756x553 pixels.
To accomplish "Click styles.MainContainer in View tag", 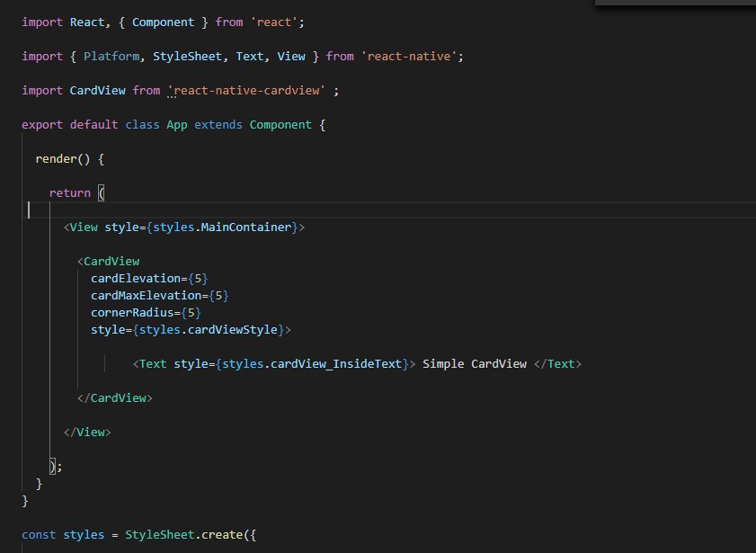I will pos(222,227).
